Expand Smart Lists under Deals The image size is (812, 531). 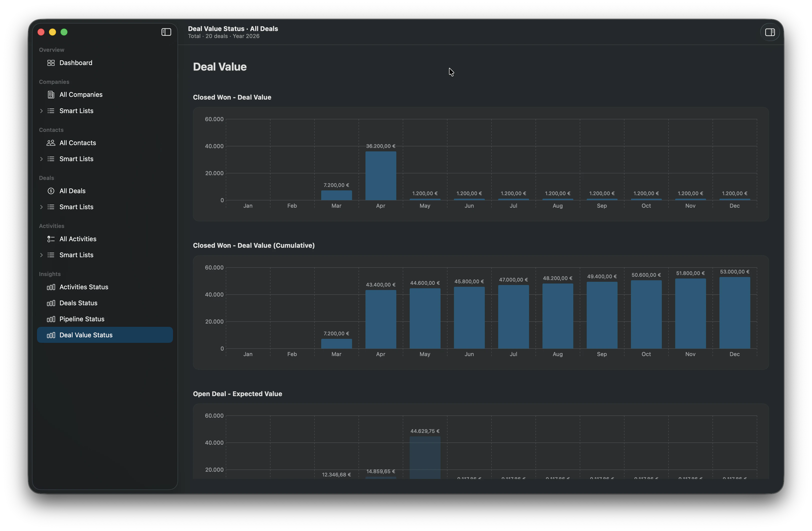(x=41, y=207)
